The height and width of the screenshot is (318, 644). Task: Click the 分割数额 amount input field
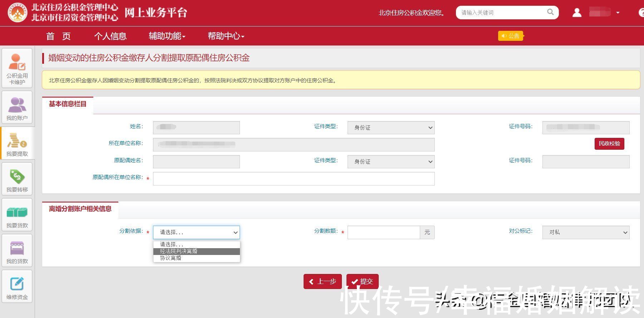(384, 232)
